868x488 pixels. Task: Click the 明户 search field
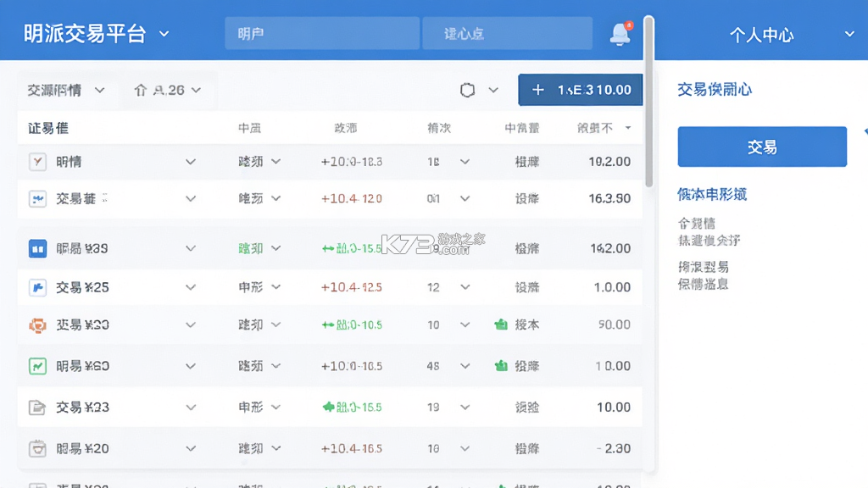[x=321, y=33]
